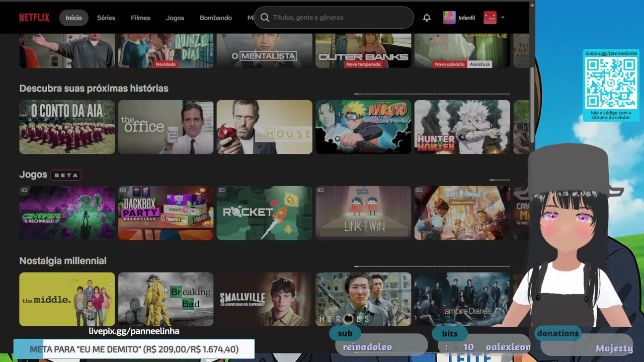Screen dimensions: 644x362
Task: Click the game controller icon on Cozy Grove
Action: (419, 190)
